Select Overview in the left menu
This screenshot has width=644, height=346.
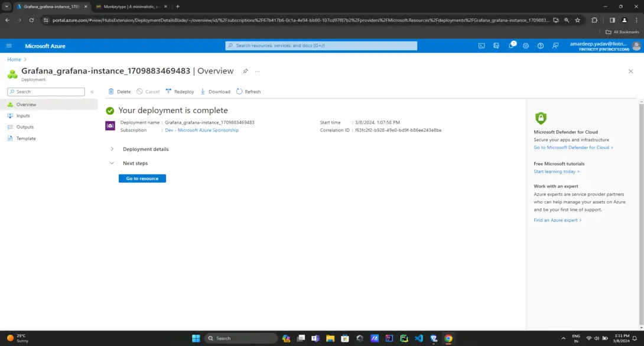click(x=49, y=104)
